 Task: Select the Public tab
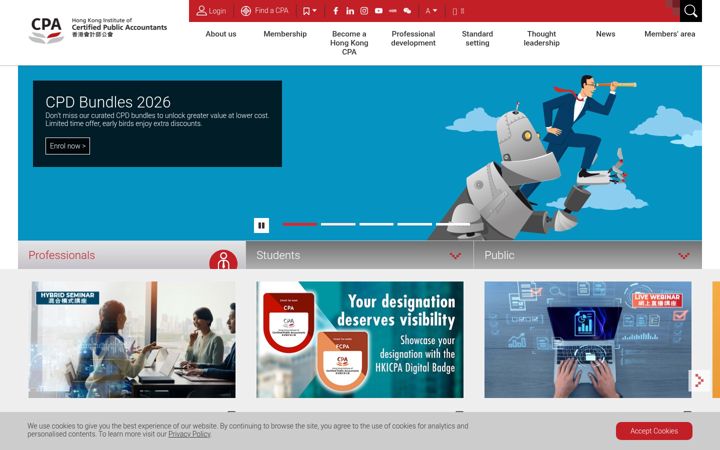click(588, 255)
